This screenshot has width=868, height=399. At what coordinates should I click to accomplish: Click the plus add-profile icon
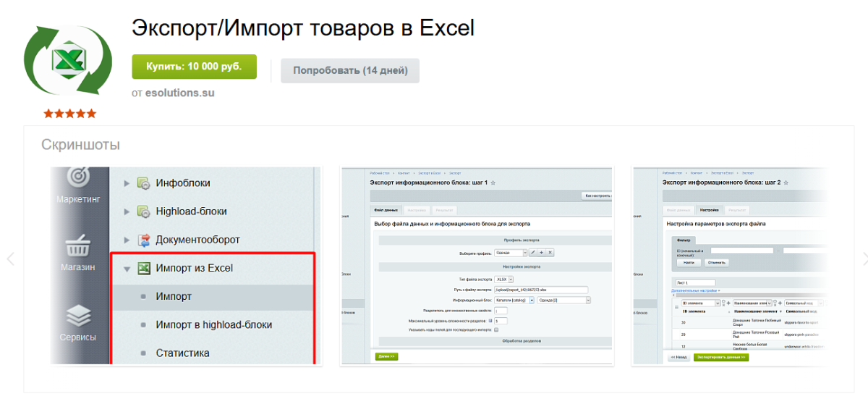click(x=541, y=253)
